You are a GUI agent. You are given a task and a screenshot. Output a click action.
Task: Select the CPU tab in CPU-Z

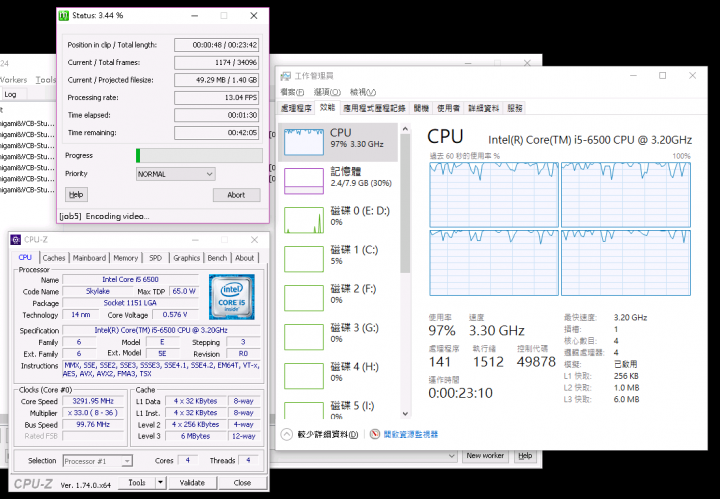click(x=25, y=258)
